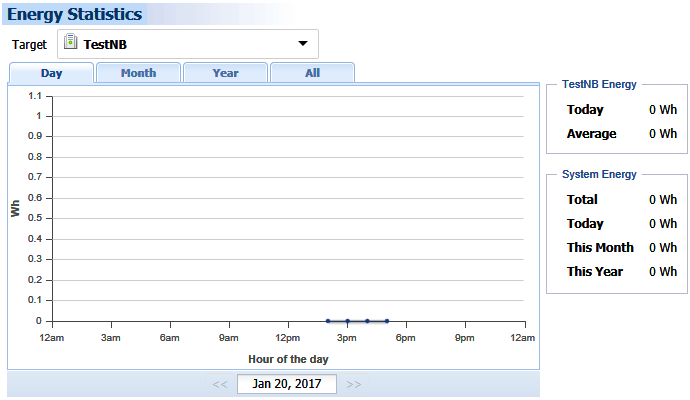The image size is (690, 400).
Task: Click the 6pm x-axis label
Action: coord(405,338)
